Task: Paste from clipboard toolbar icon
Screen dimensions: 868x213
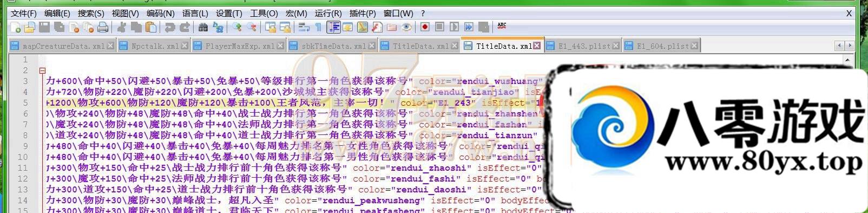Action: (151, 27)
